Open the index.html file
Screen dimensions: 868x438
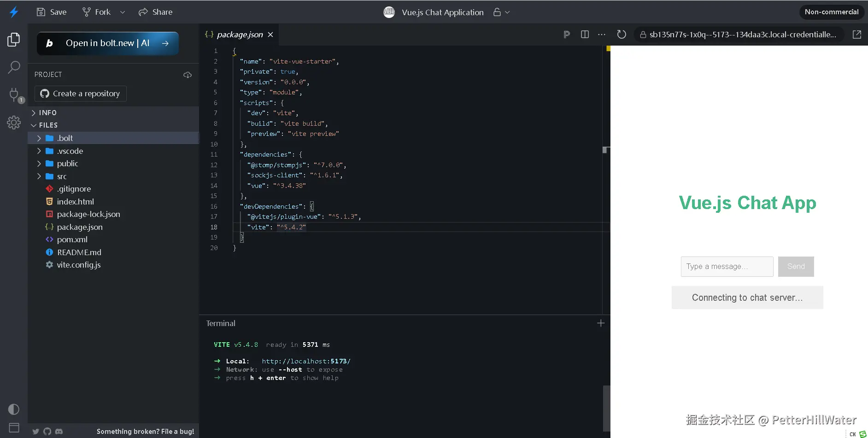[113, 202]
